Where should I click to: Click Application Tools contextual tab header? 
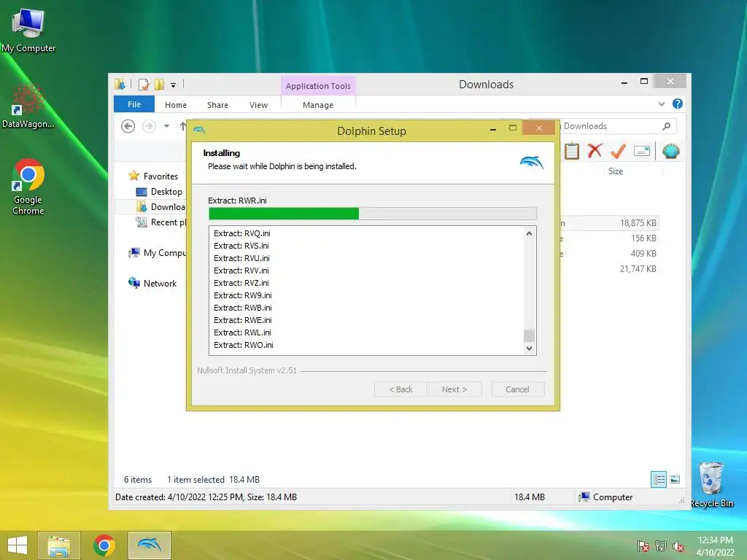(318, 86)
